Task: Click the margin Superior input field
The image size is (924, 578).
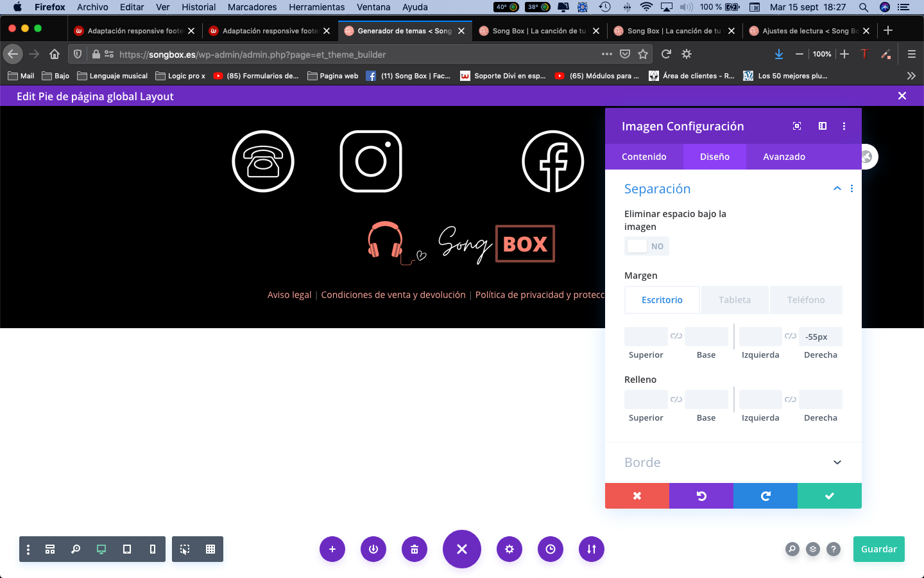Action: coord(646,337)
